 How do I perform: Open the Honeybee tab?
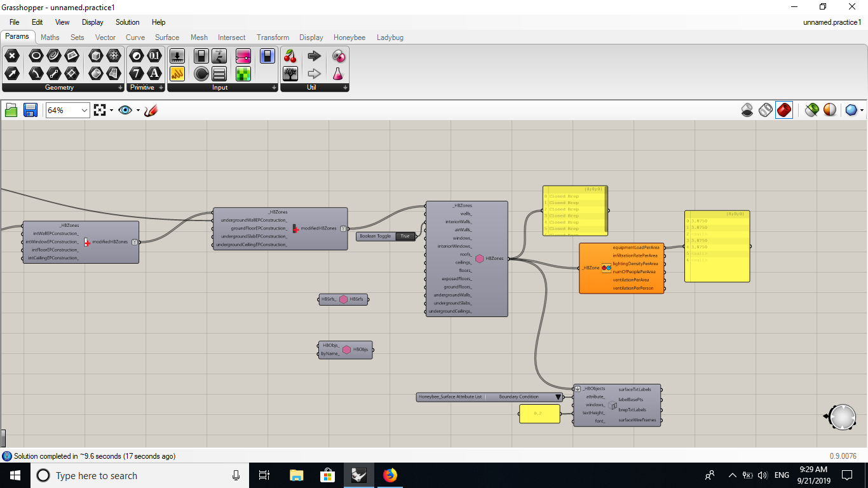[349, 37]
